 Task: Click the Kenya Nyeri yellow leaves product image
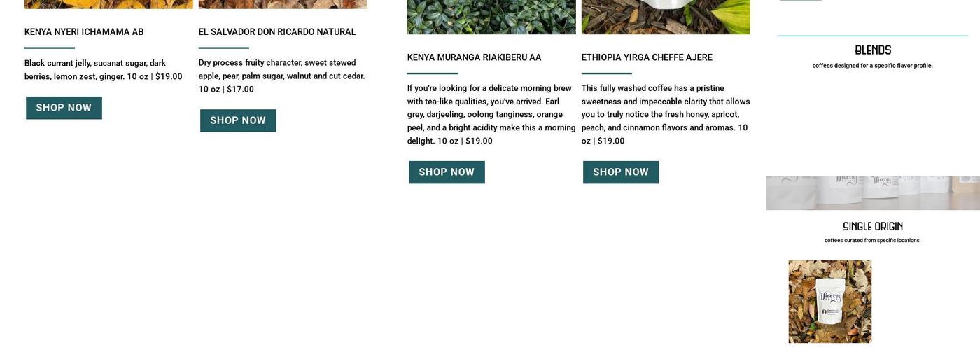108,4
